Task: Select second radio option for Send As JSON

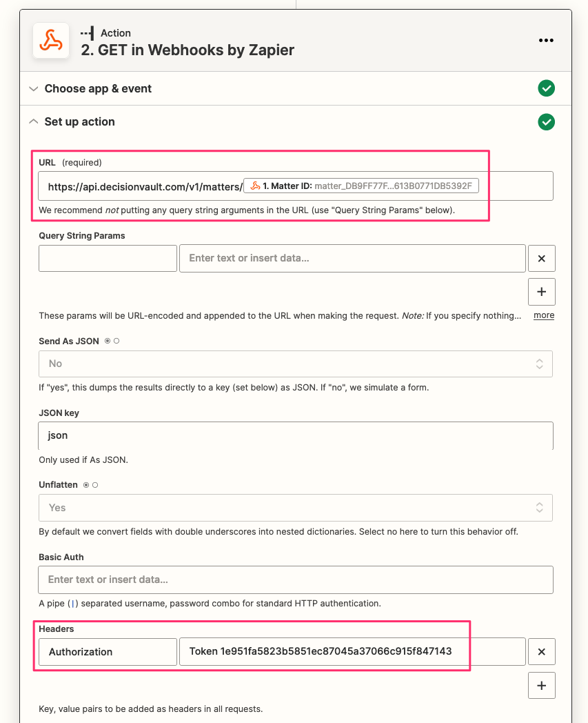Action: point(116,341)
